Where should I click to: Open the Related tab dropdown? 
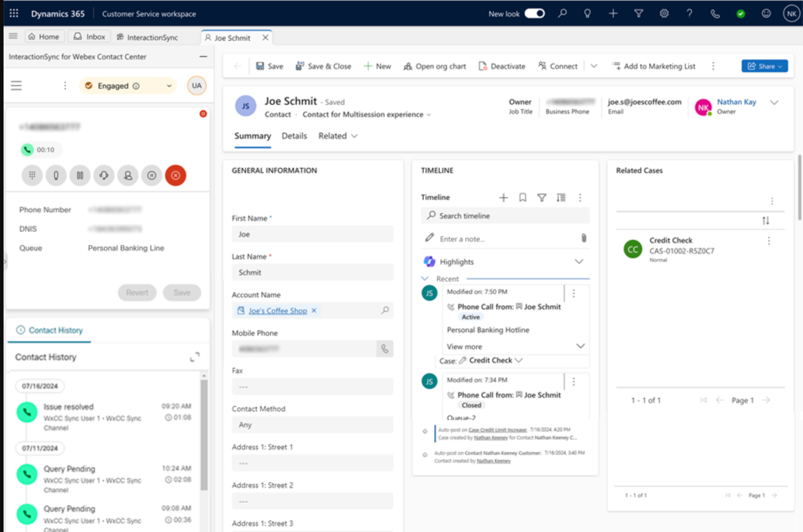click(x=338, y=136)
